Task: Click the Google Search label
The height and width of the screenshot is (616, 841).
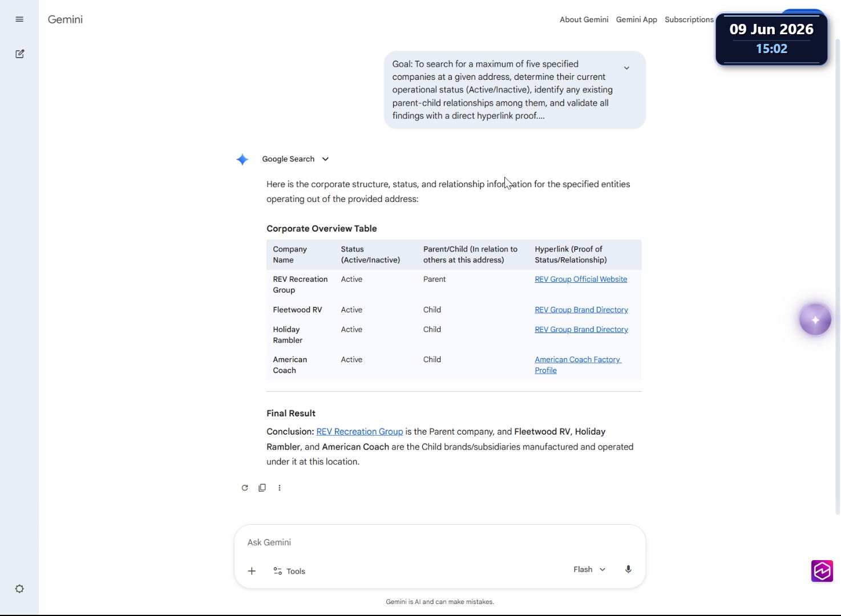Action: [x=288, y=159]
